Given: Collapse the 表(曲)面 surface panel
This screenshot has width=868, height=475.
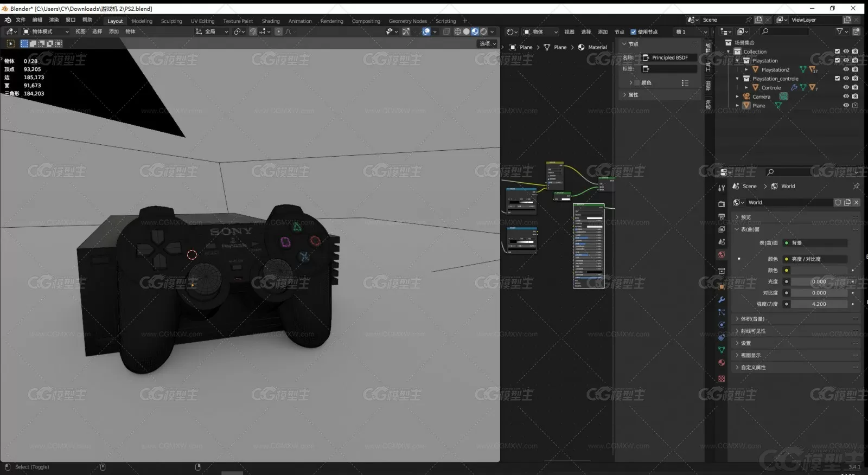Looking at the screenshot, I should [796, 229].
